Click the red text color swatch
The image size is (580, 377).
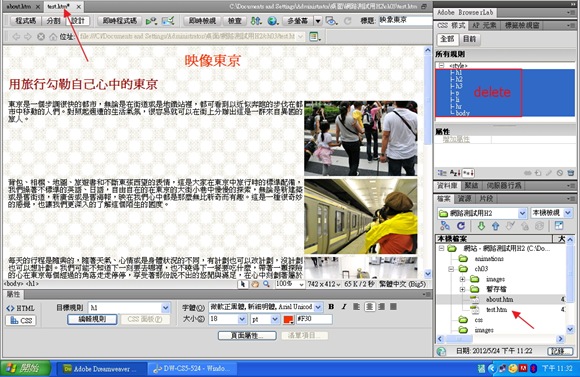click(x=288, y=319)
